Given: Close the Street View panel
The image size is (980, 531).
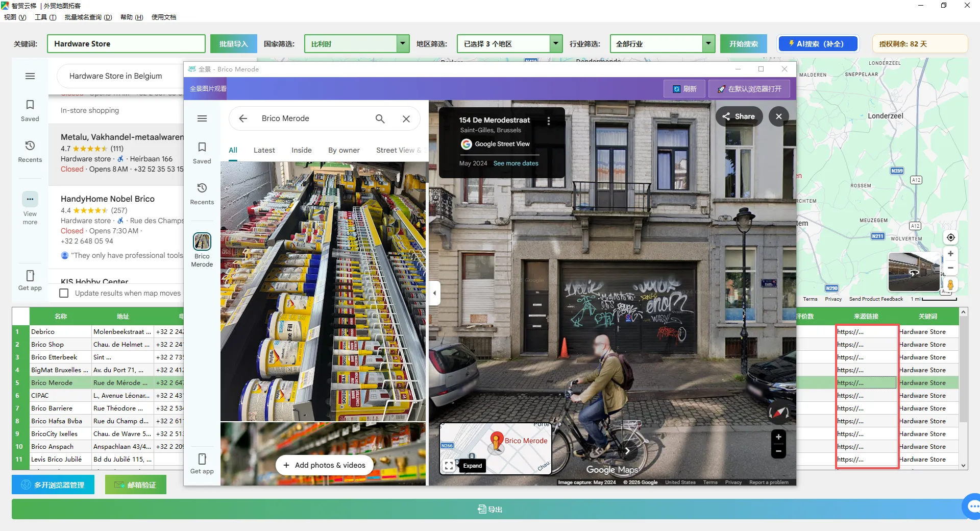Looking at the screenshot, I should tap(779, 116).
